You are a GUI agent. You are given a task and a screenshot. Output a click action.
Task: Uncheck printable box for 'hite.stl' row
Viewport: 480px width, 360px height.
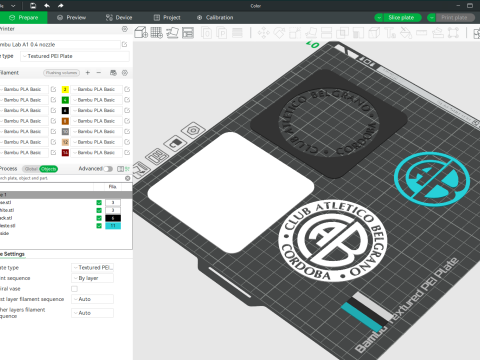coord(99,210)
